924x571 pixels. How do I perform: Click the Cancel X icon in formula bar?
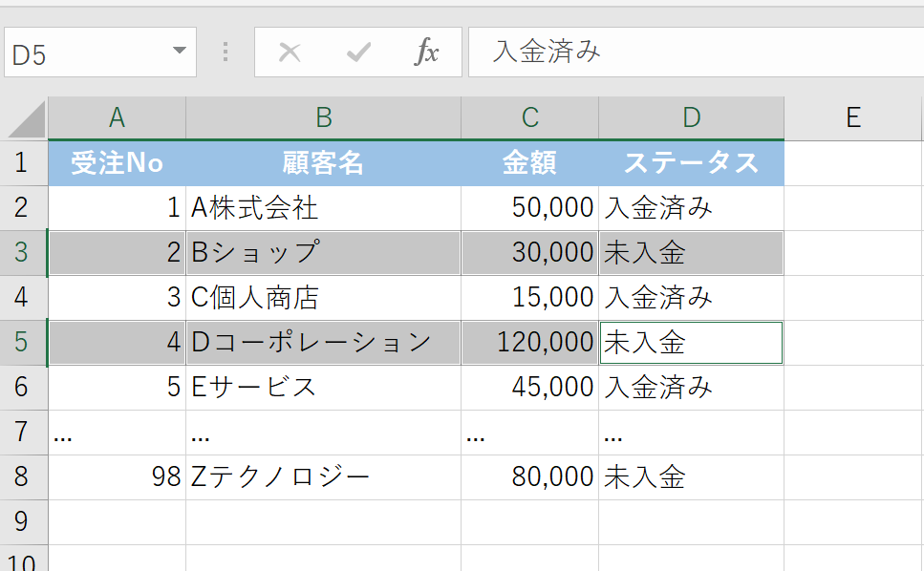pos(289,52)
